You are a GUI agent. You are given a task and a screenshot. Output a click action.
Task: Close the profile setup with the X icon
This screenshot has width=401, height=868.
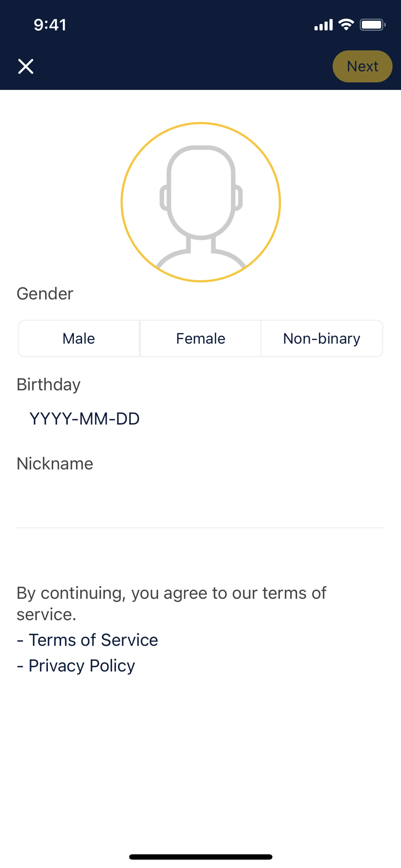tap(26, 66)
